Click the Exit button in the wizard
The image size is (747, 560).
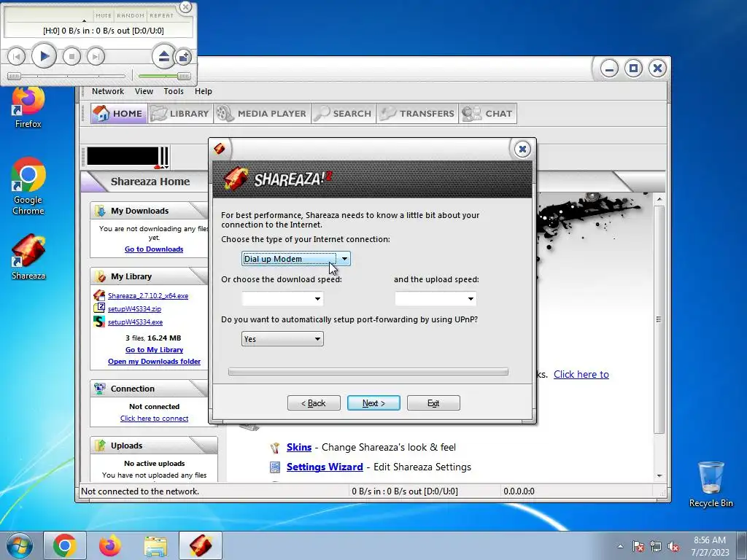[433, 402]
